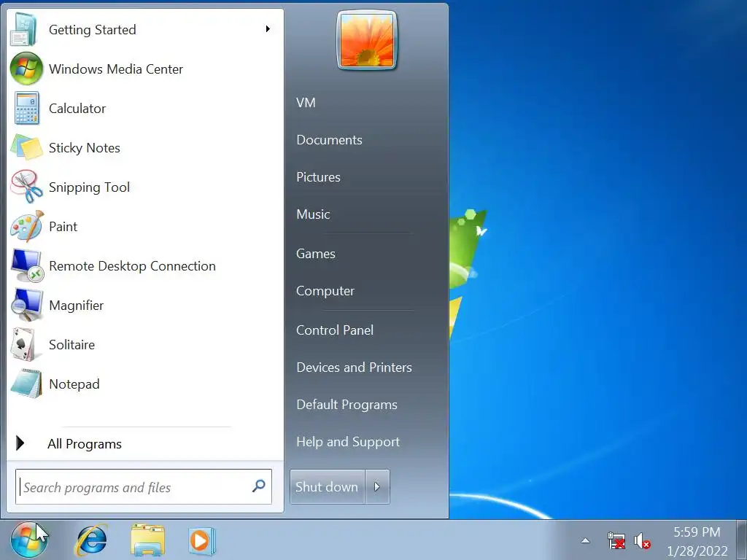Open the Calculator icon
The height and width of the screenshot is (560, 747).
point(26,109)
